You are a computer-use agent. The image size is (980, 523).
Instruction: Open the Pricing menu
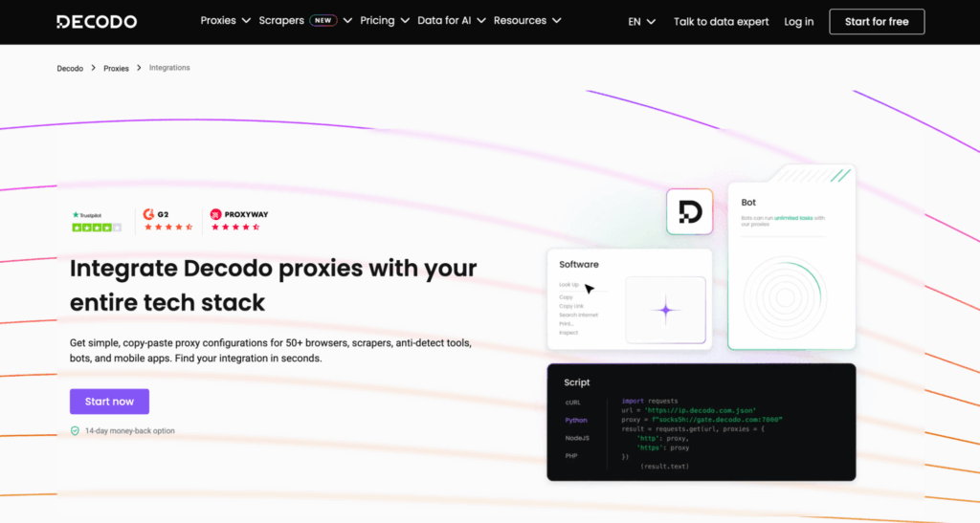[x=377, y=21]
